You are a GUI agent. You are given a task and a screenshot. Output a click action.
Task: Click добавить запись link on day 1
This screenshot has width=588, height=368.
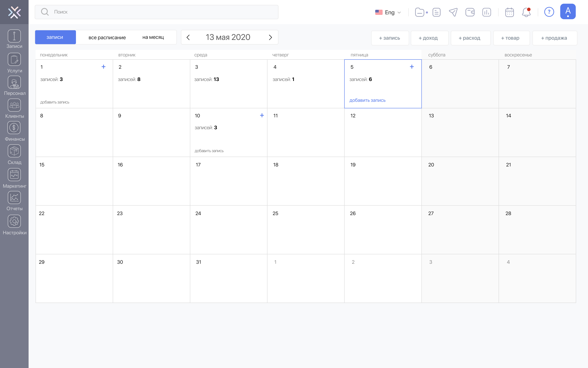55,102
